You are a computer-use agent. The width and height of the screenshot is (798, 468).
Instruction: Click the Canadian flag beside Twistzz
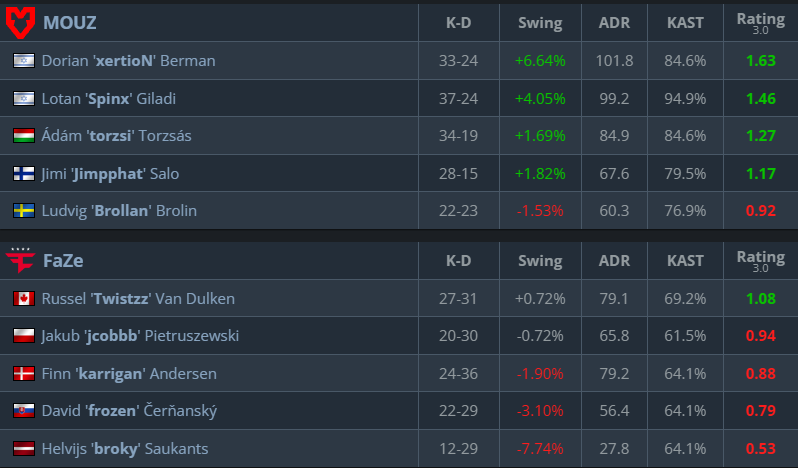[24, 298]
